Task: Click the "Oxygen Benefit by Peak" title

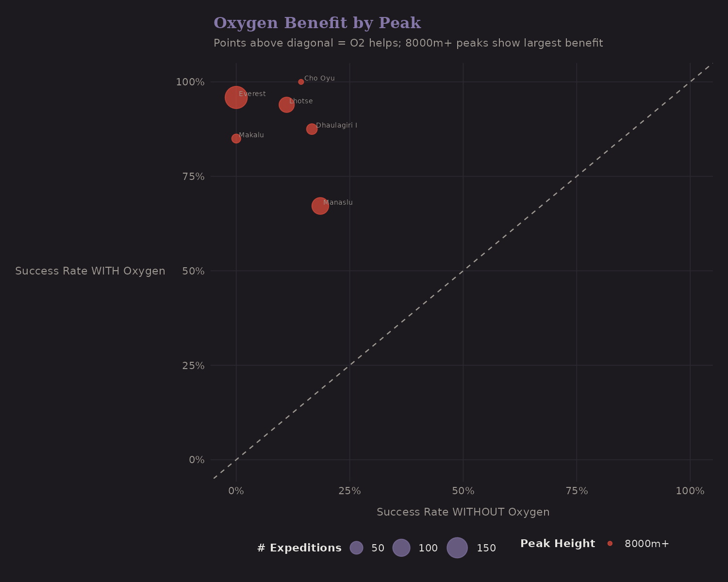Action: pos(317,23)
